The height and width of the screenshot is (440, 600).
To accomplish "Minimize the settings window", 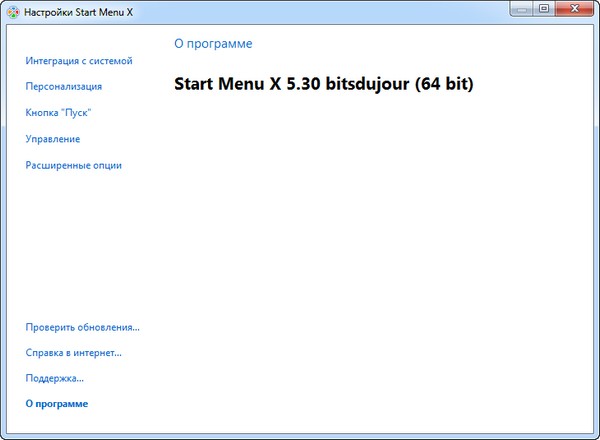I will 523,9.
